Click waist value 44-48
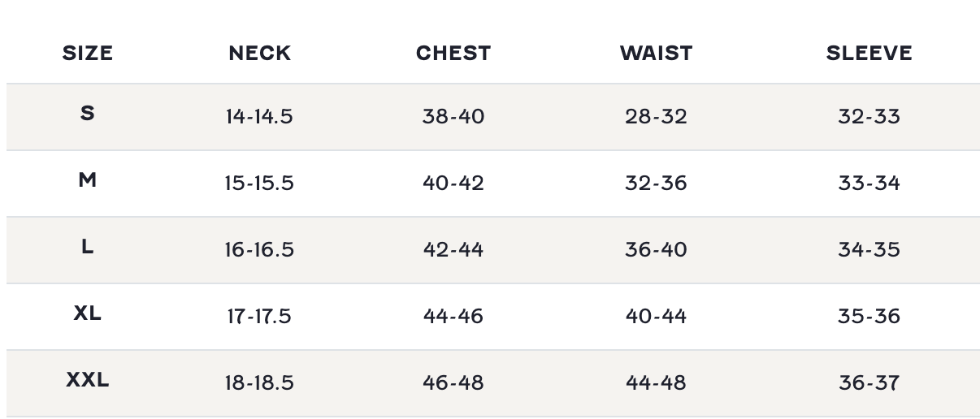This screenshot has width=980, height=419. click(x=656, y=383)
